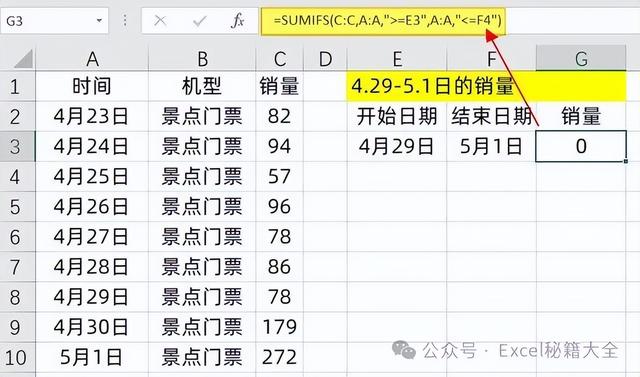Select row 3 header

click(x=18, y=146)
